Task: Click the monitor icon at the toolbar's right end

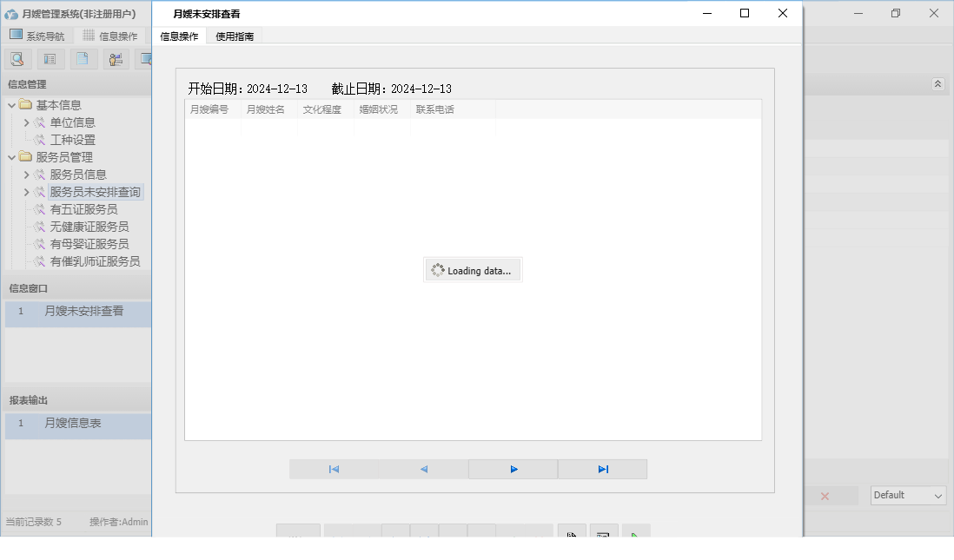Action: (x=148, y=58)
